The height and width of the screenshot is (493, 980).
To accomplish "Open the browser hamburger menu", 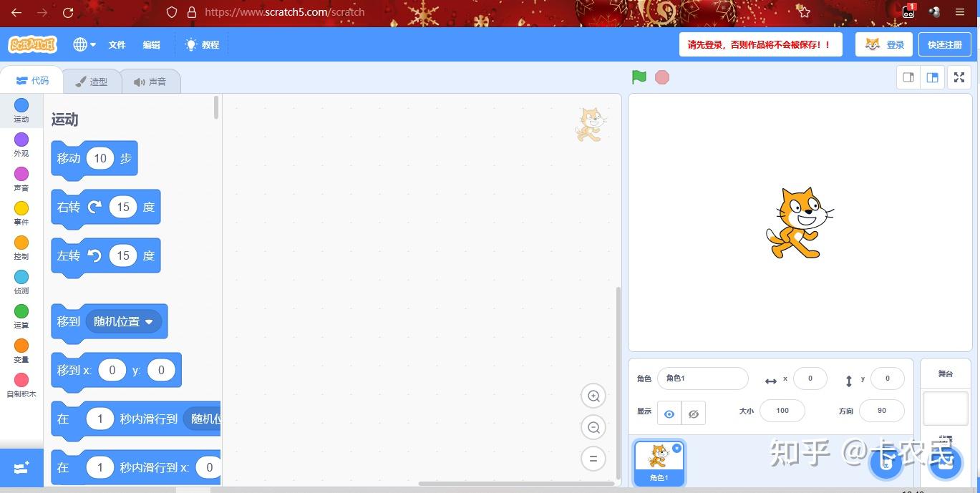I will (x=960, y=12).
